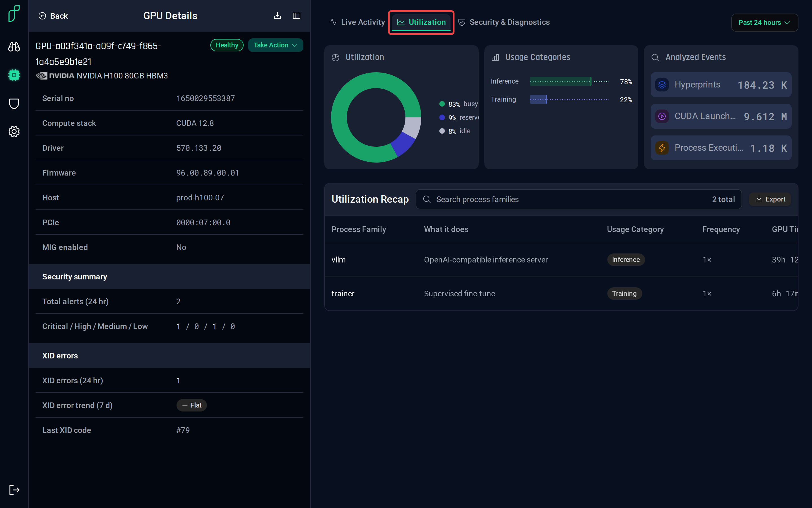This screenshot has height=508, width=812.
Task: Click the Analyzed Events magnifier icon
Action: point(655,58)
